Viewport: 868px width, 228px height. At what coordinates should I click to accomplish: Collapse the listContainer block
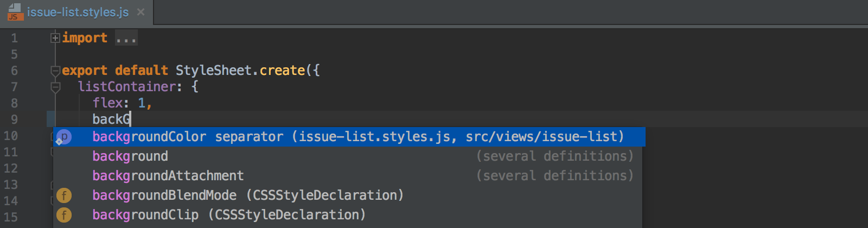[55, 87]
